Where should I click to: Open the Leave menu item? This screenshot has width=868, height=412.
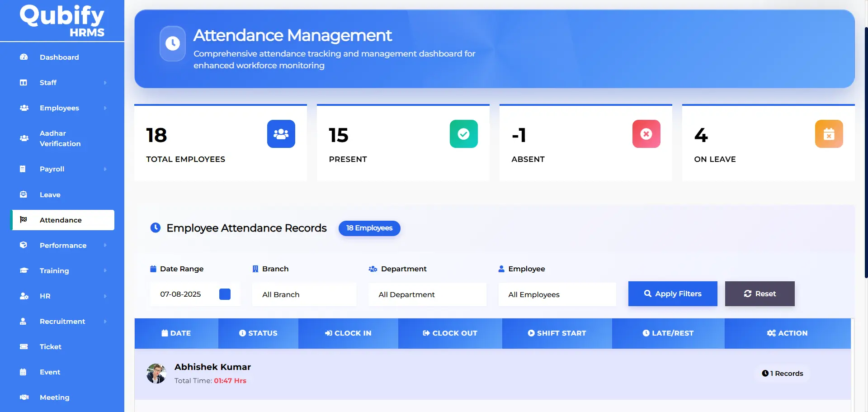[x=50, y=195]
